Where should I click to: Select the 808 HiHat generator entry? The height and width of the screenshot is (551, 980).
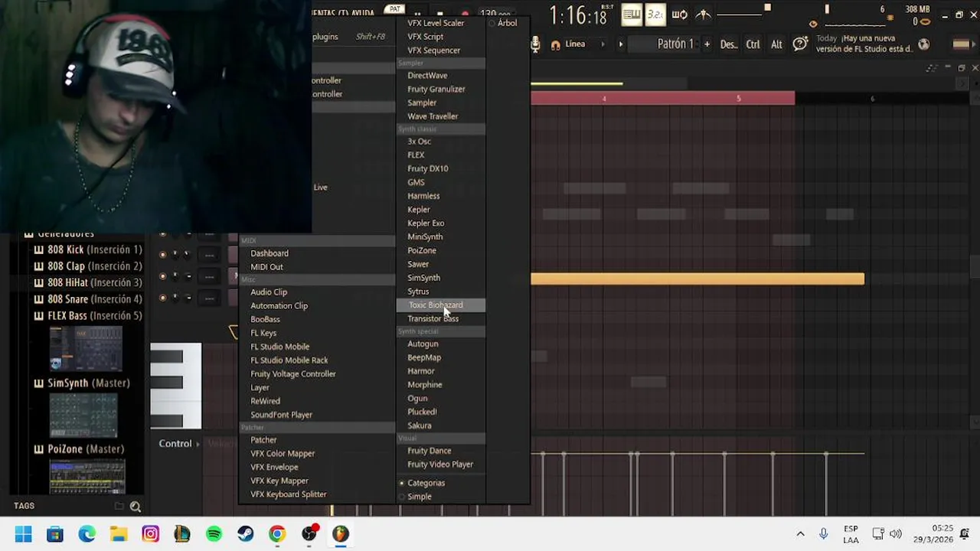pos(89,282)
